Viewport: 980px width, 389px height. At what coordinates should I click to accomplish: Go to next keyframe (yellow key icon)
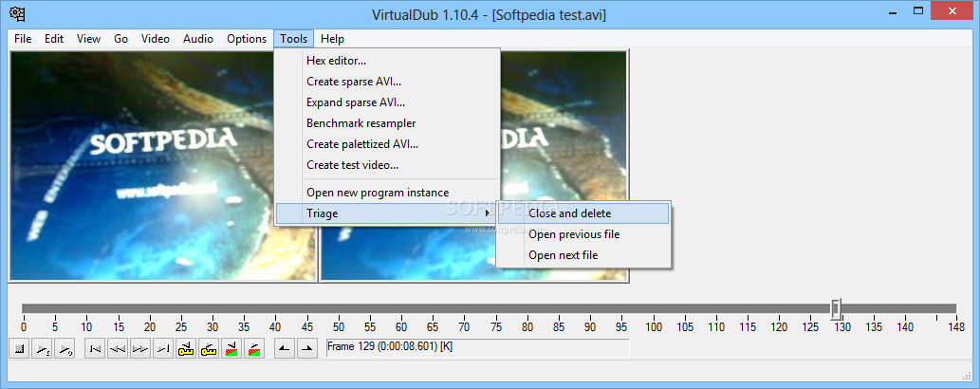(209, 349)
